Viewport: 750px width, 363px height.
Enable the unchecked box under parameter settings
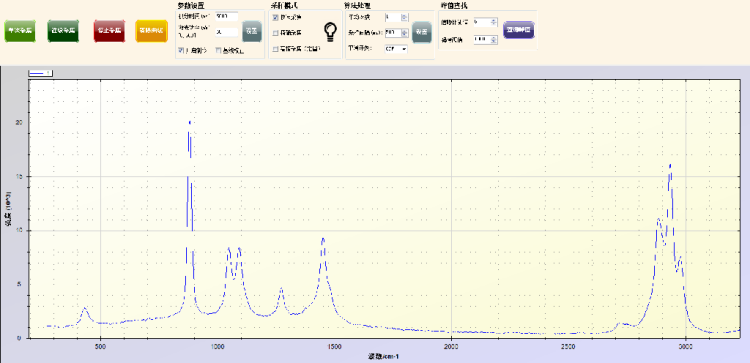219,50
